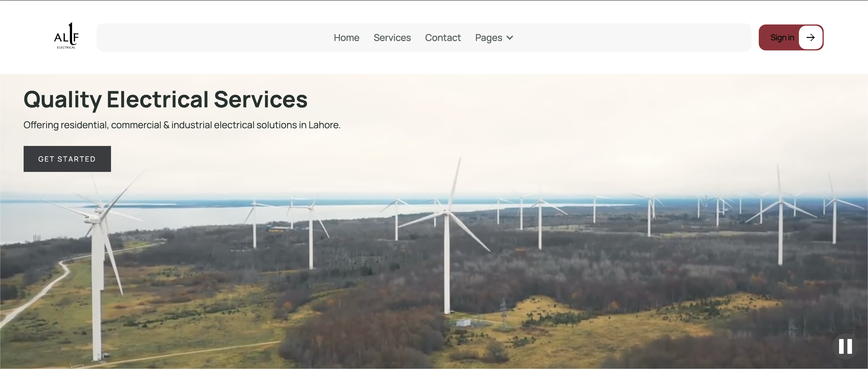Click the ALF Electrical logo
Viewport: 868px width, 378px height.
click(x=66, y=35)
